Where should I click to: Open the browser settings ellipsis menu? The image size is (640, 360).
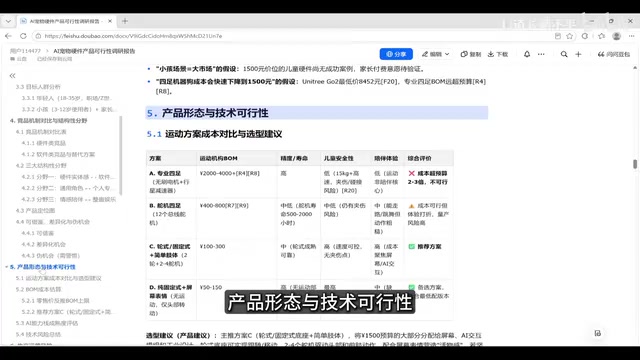pos(631,36)
